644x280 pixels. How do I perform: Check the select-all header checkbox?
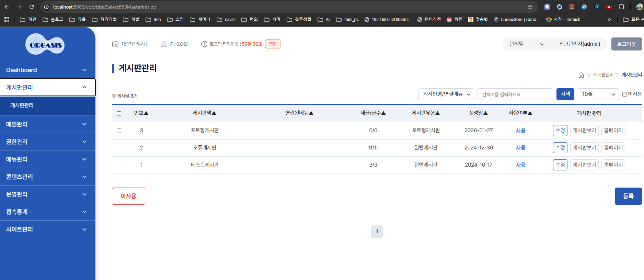(x=119, y=113)
